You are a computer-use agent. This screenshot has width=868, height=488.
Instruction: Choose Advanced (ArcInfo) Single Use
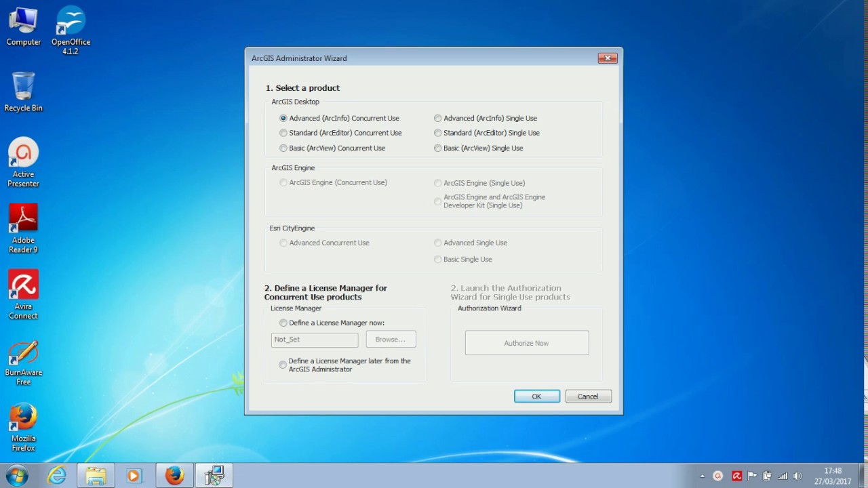pyautogui.click(x=486, y=118)
